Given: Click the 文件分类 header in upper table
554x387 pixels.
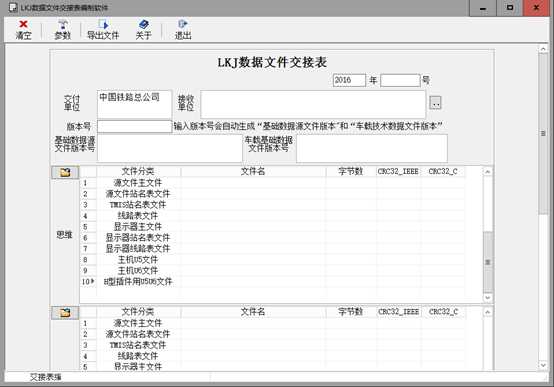Looking at the screenshot, I should coord(138,171).
